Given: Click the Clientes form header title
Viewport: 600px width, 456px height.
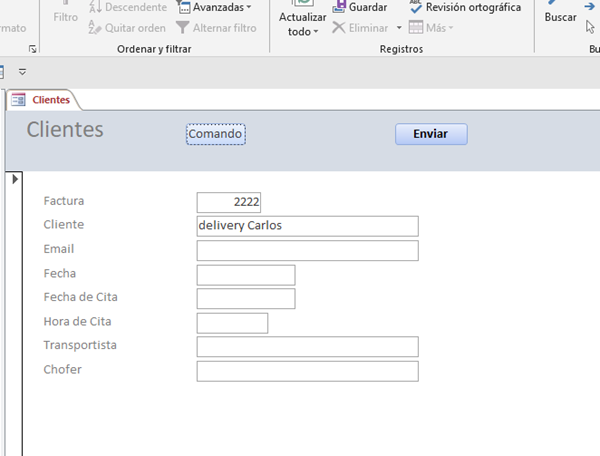Looking at the screenshot, I should point(65,129).
